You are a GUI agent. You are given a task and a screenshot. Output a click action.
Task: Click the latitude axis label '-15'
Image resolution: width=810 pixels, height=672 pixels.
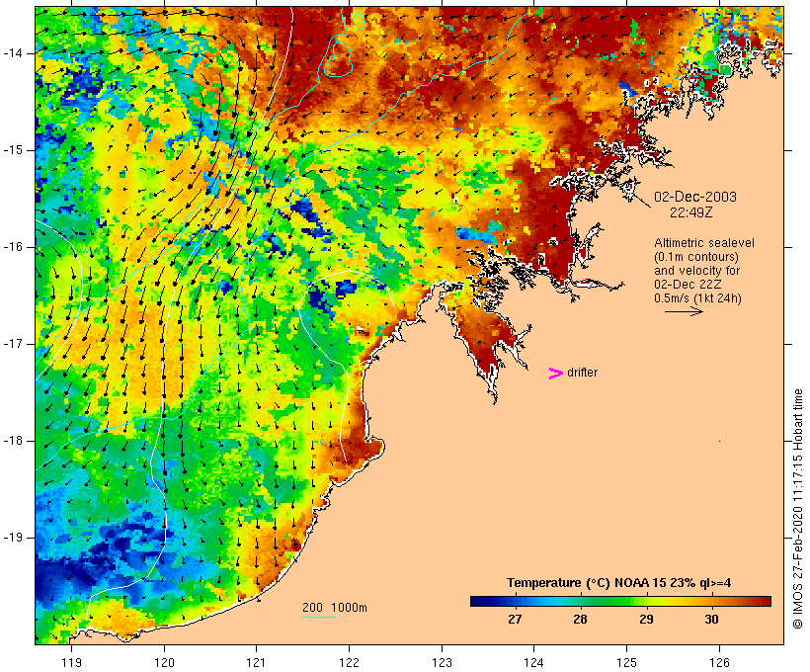click(13, 150)
